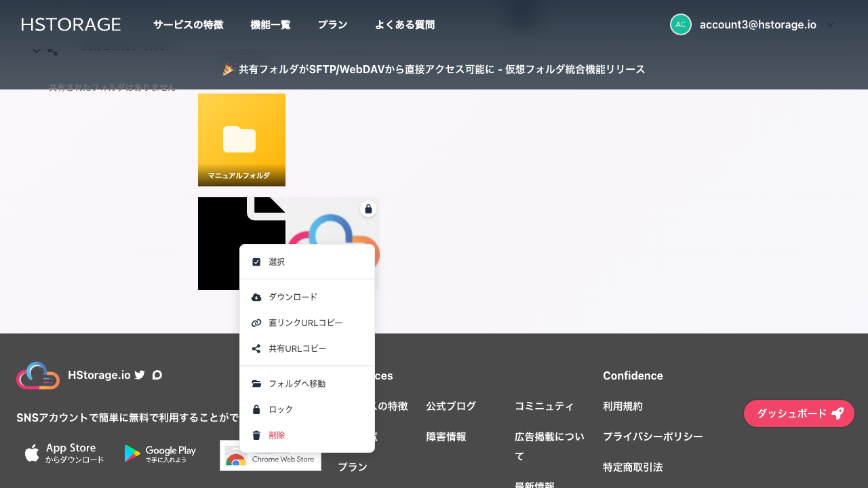Click the AC account avatar
Image resolution: width=868 pixels, height=488 pixels.
point(681,24)
